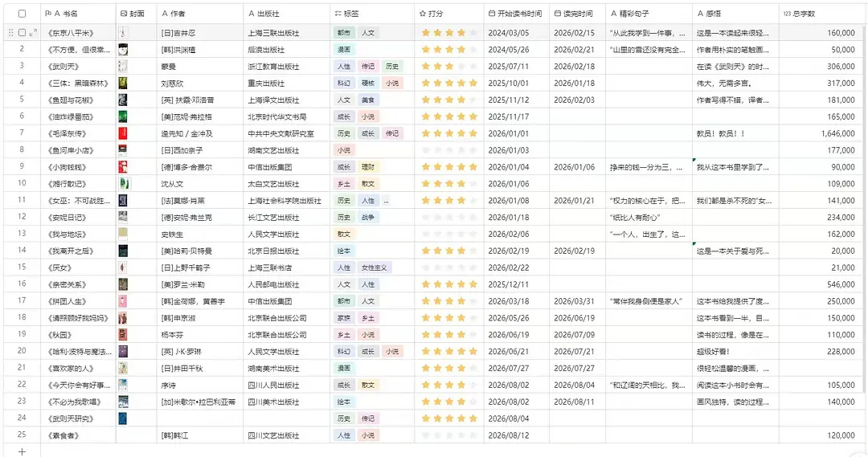Set the first star for 《鱼河岸小店》

426,150
